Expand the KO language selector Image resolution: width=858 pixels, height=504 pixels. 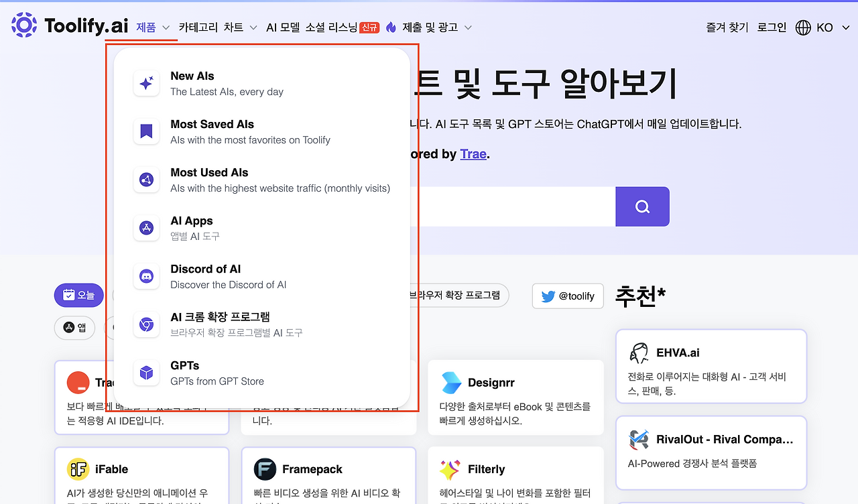[x=822, y=27]
